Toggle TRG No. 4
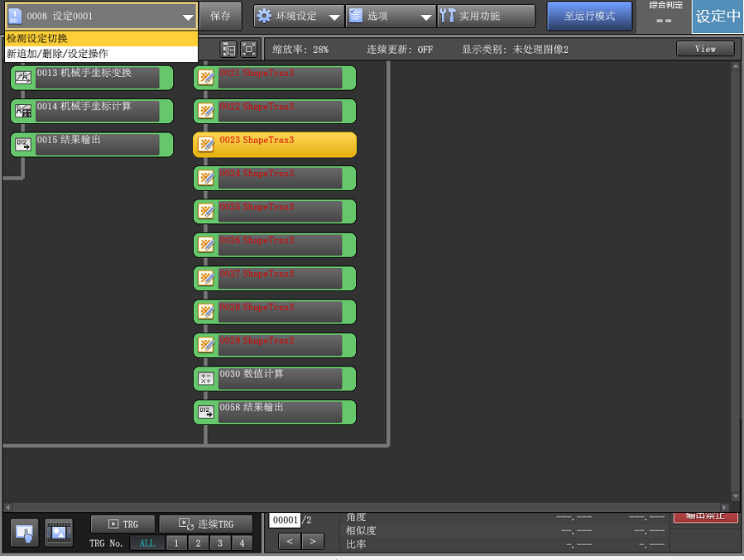 click(x=242, y=543)
